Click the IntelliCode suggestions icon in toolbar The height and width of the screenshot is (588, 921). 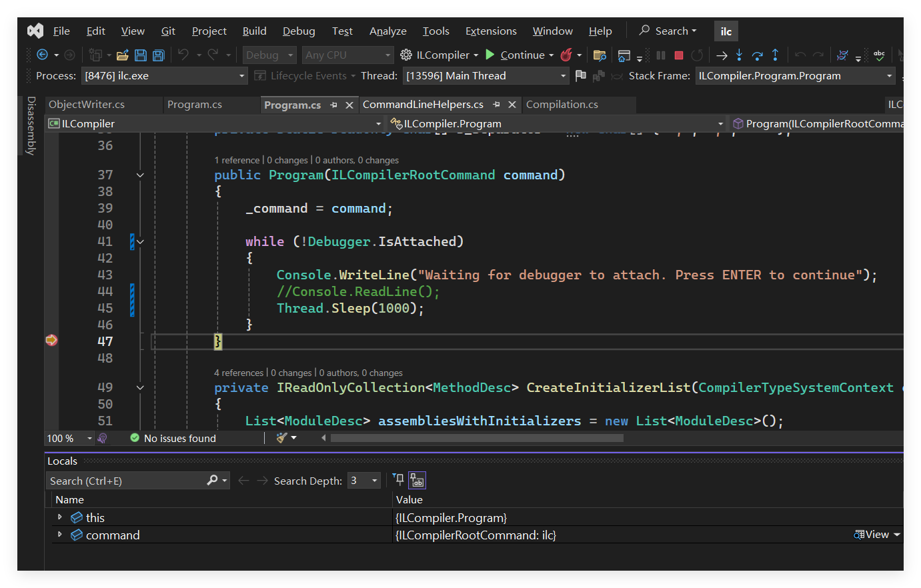click(843, 55)
